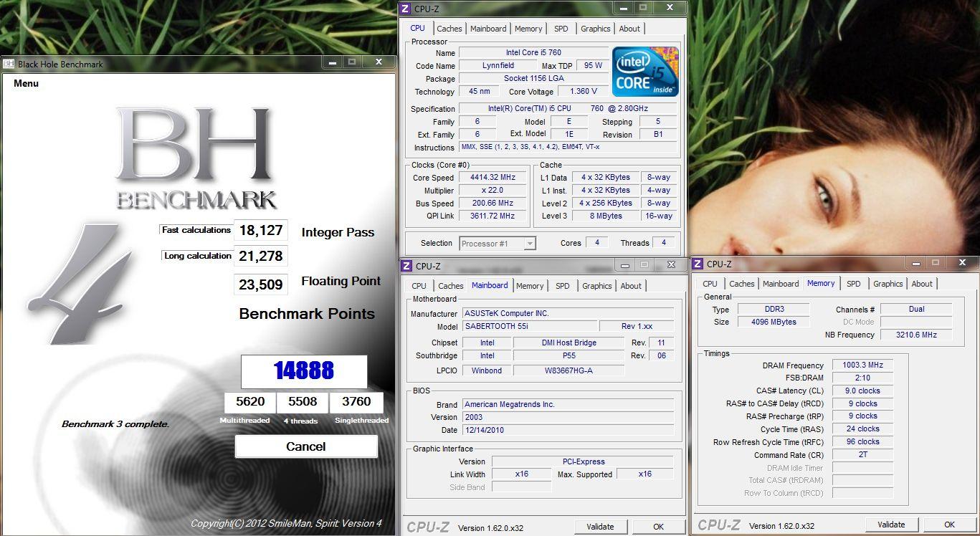Click the Long calculation value 21,278
This screenshot has width=980, height=536.
(261, 256)
